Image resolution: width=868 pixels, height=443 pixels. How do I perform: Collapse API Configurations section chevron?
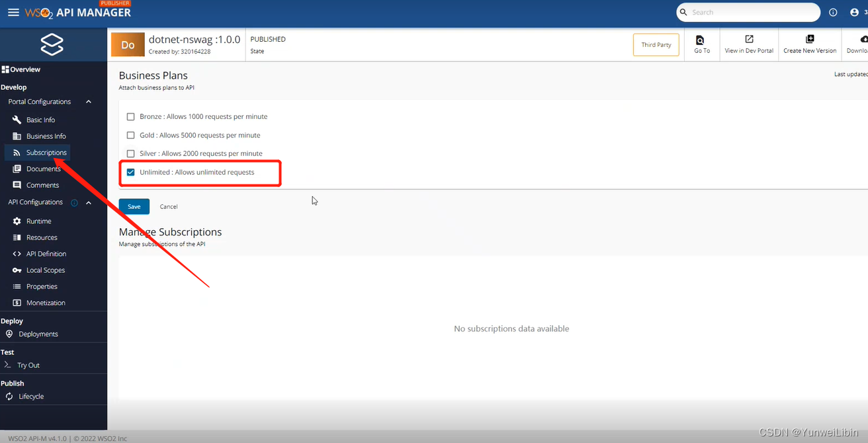pos(89,203)
